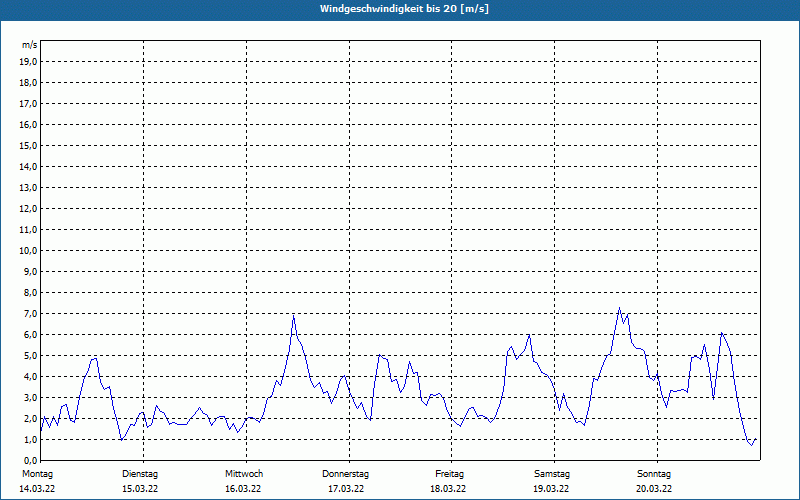Click the 12,0 y-axis label

click(x=28, y=209)
